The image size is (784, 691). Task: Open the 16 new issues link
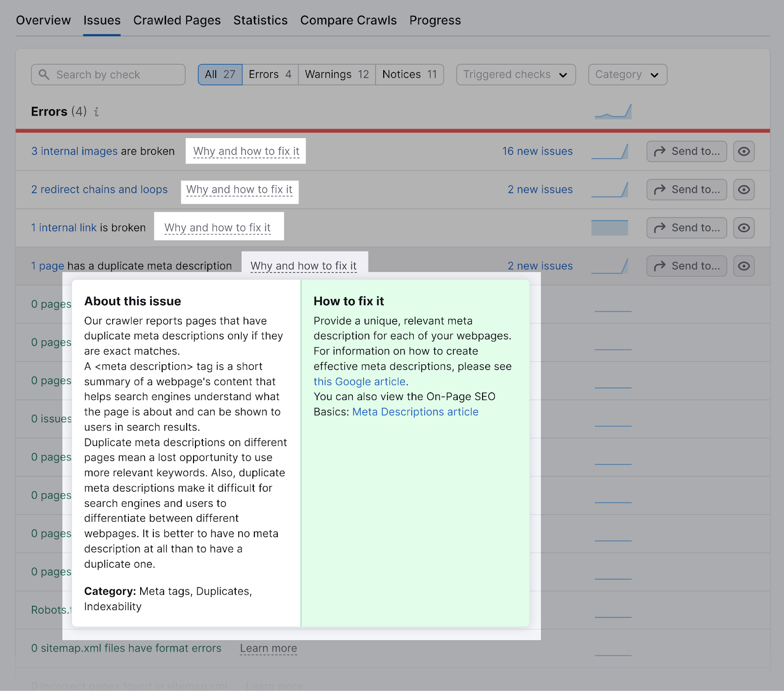point(538,151)
